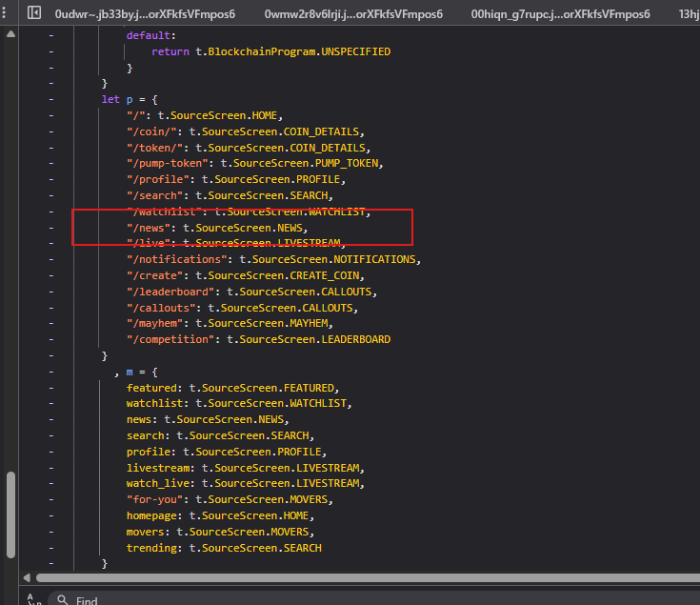Click the vertical scrollbar thumb
Screen dimensions: 700x605
tap(10, 514)
